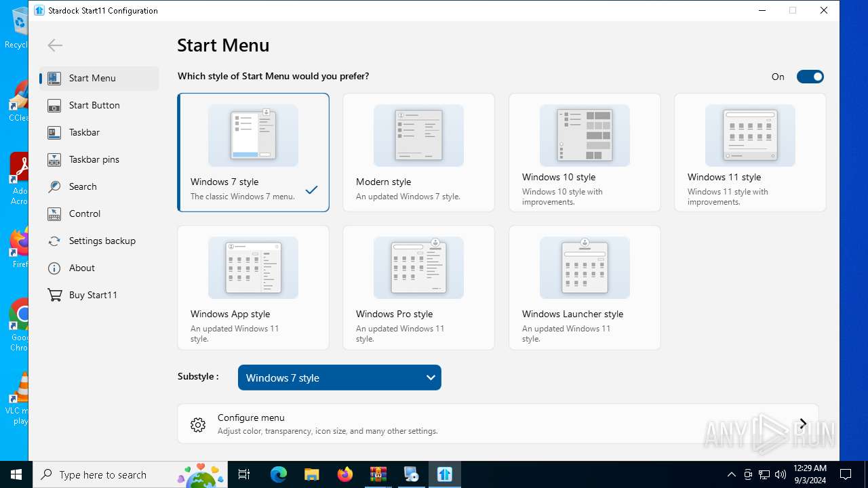Open the Substyle dropdown
Image resolution: width=868 pixels, height=488 pixels.
340,378
